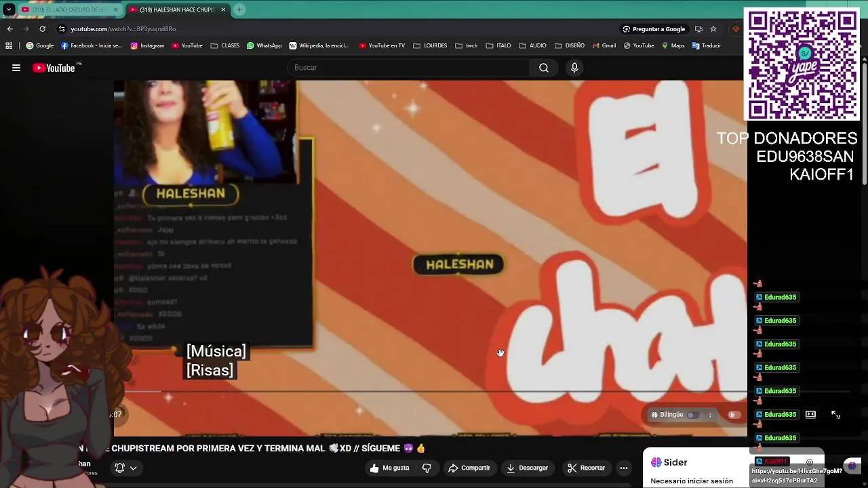Close the EL LADO OSCURO tab
The height and width of the screenshot is (488, 868).
click(x=115, y=9)
